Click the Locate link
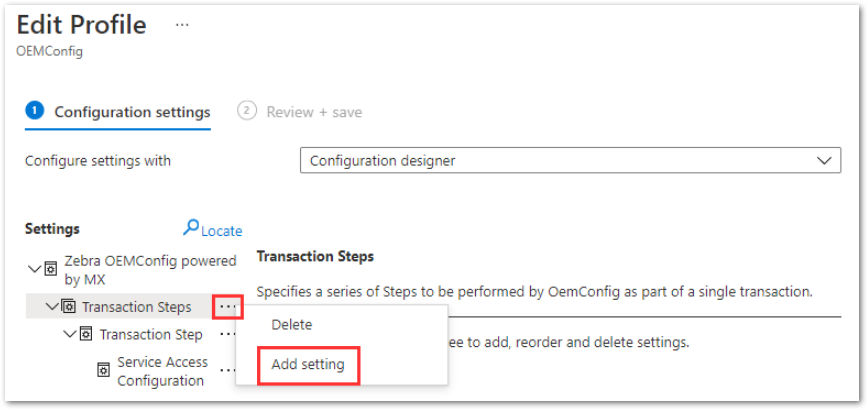The width and height of the screenshot is (868, 410). click(221, 231)
